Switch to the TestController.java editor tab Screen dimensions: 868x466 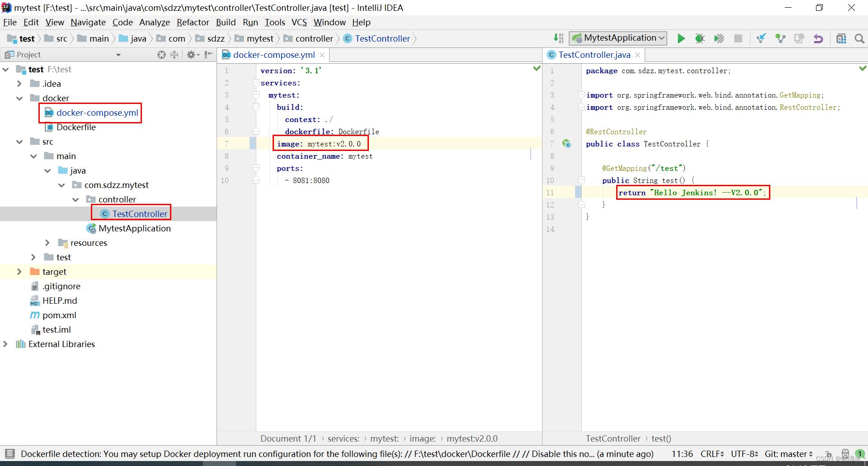(x=594, y=55)
